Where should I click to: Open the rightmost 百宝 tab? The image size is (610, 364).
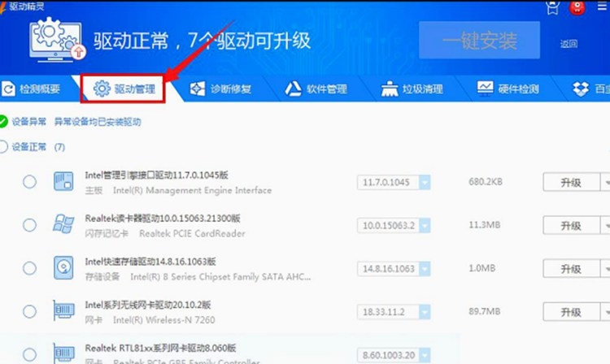point(591,89)
